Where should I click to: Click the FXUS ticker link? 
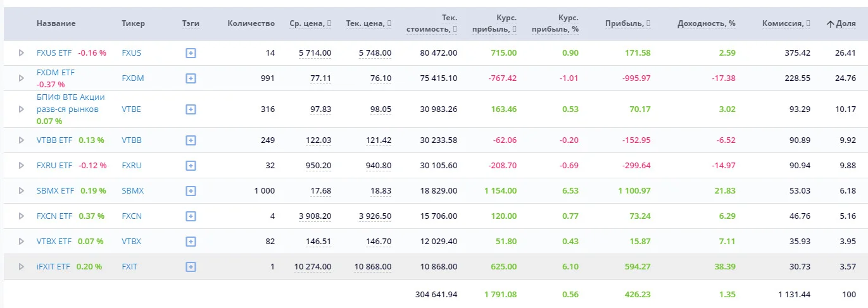(x=132, y=53)
